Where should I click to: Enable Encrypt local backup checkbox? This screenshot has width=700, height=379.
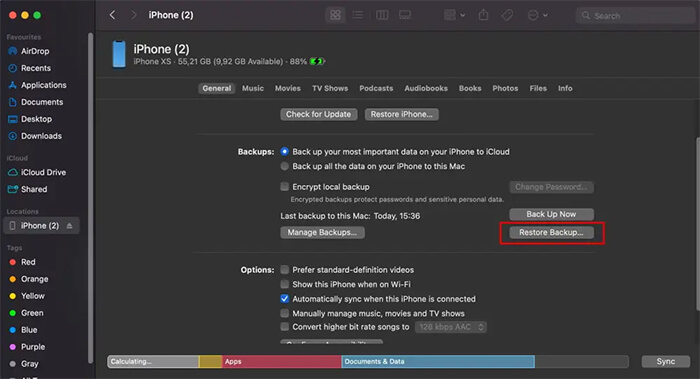pos(284,187)
